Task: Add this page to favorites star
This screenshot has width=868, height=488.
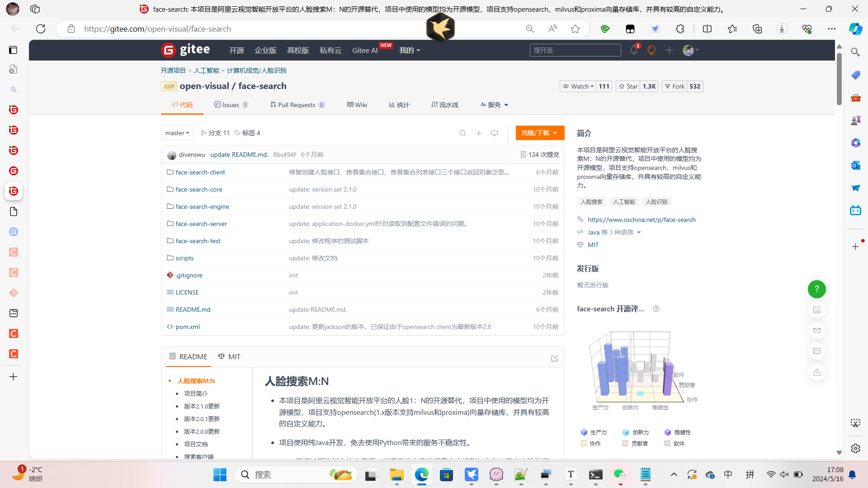Action: point(575,29)
